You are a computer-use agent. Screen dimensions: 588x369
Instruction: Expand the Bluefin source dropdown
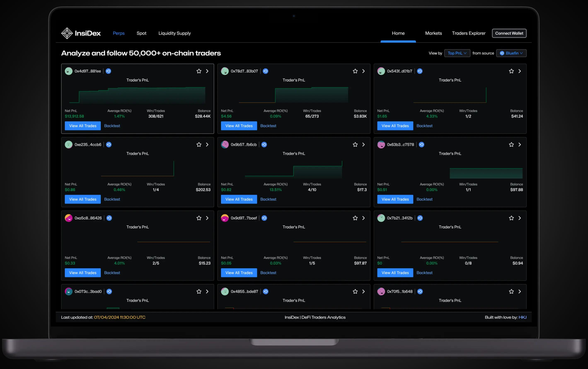pos(511,53)
